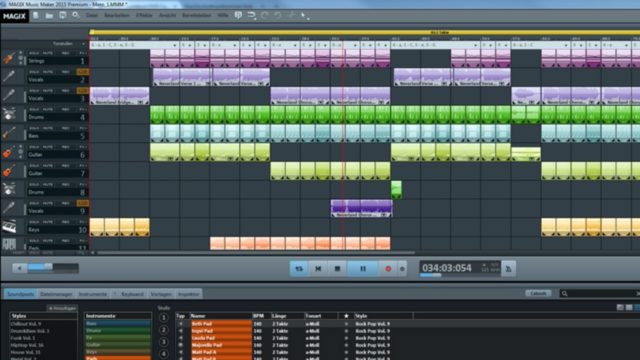Click the magnifier search icon in toolbar
Screen dimensions: 640x360
tap(76, 16)
